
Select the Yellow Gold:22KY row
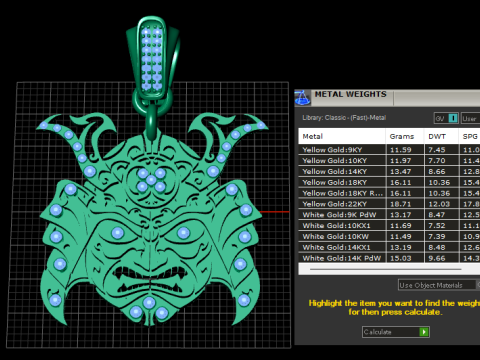pos(389,204)
